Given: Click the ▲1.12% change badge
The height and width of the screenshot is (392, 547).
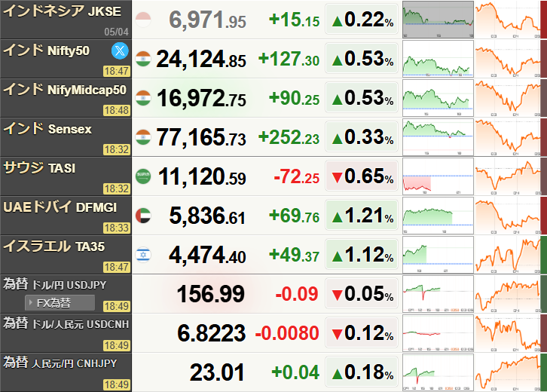Looking at the screenshot, I should (362, 255).
